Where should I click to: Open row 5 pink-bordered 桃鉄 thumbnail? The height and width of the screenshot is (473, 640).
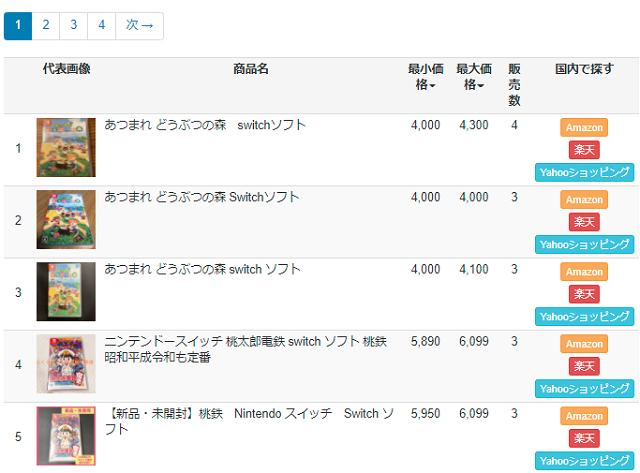tap(66, 436)
